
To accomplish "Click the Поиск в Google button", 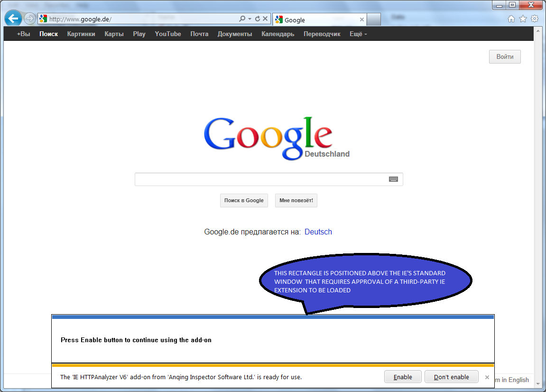I will pyautogui.click(x=244, y=200).
